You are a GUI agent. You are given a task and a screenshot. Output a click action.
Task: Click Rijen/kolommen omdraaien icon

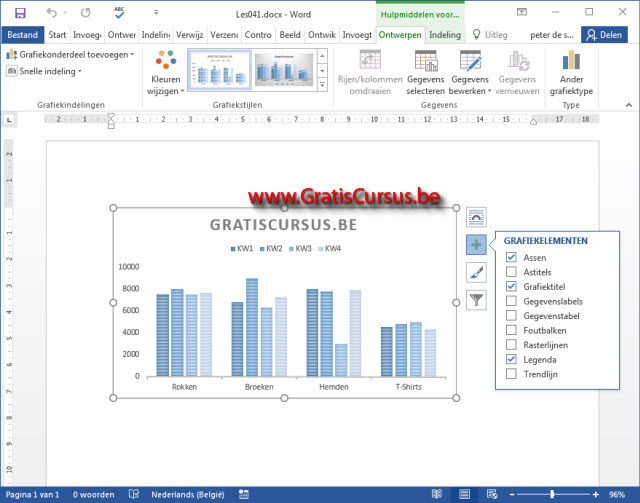click(370, 60)
